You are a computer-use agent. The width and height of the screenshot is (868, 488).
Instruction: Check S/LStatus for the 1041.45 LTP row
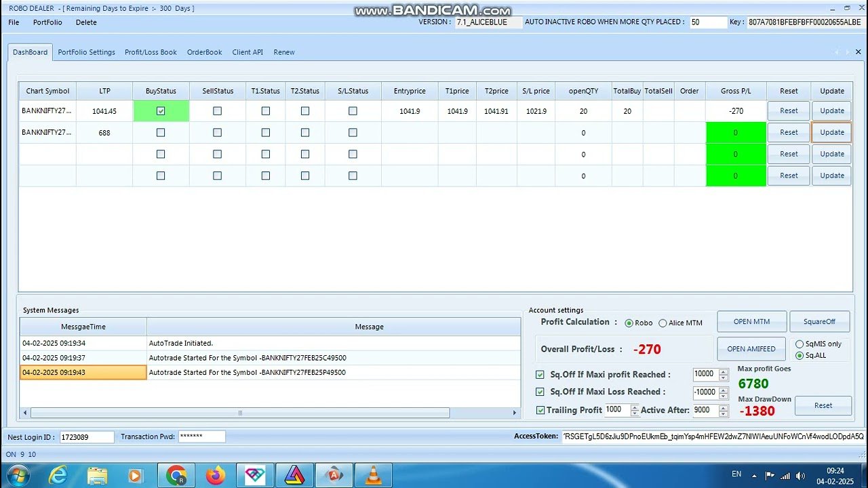tap(353, 111)
